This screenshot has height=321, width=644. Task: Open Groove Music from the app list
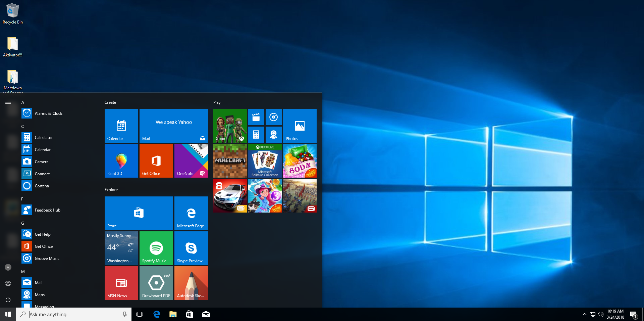59,259
